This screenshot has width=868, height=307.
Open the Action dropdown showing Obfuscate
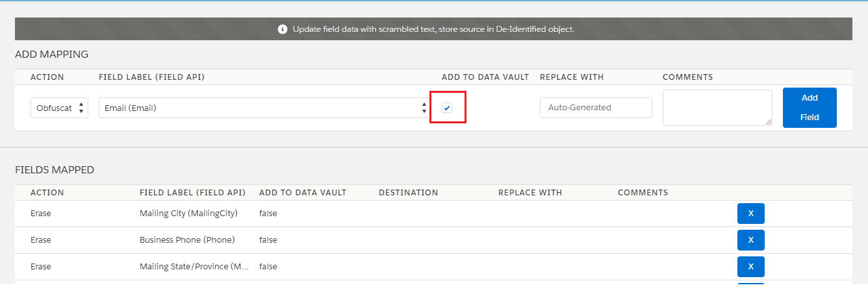coord(59,108)
